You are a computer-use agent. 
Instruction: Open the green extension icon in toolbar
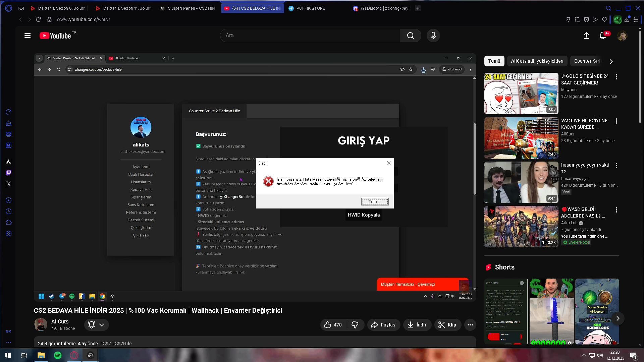click(x=618, y=19)
